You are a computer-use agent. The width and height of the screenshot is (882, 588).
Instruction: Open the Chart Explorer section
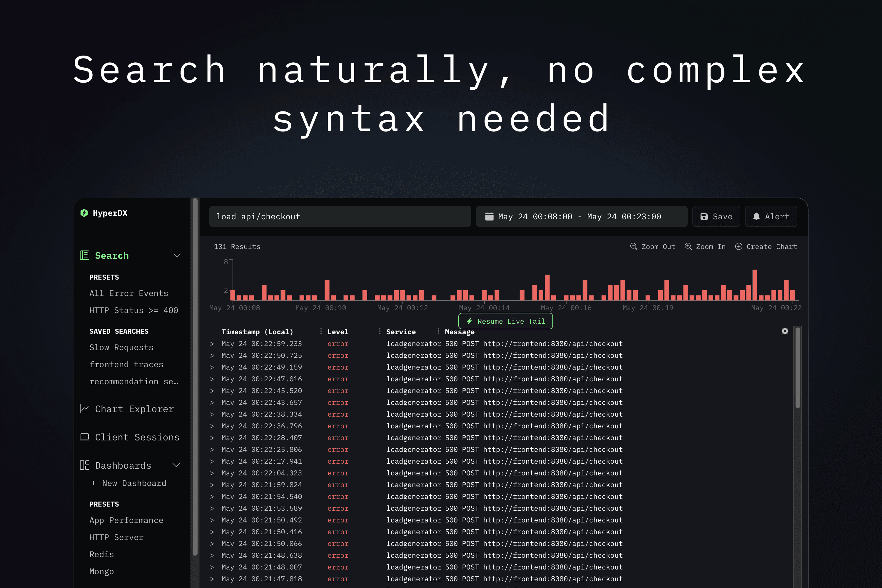pos(134,409)
